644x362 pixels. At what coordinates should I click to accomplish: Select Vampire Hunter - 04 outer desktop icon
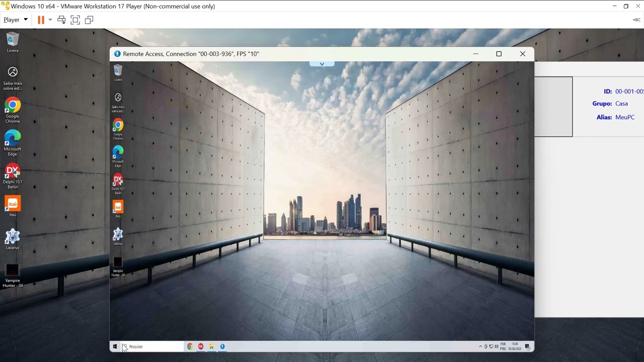tap(13, 276)
